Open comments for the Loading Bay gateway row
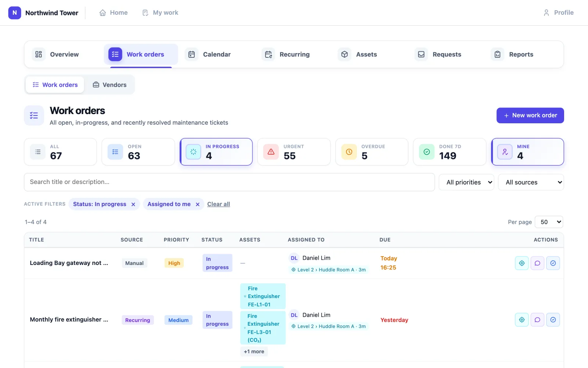 click(537, 263)
